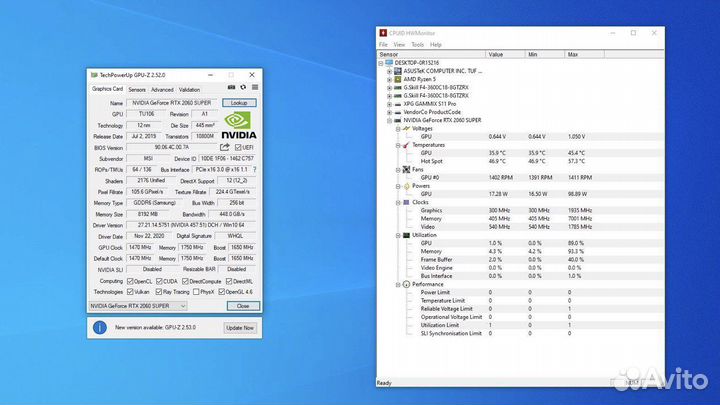This screenshot has height=405, width=720.
Task: Select the GPU #0 fan row
Action: point(520,178)
